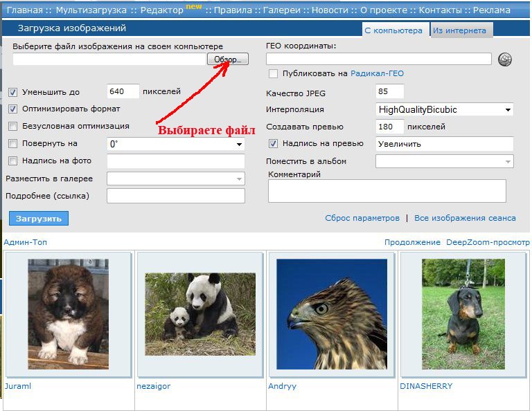The image size is (532, 411).
Task: Click the 'Обзор...' browse button
Action: 227,60
